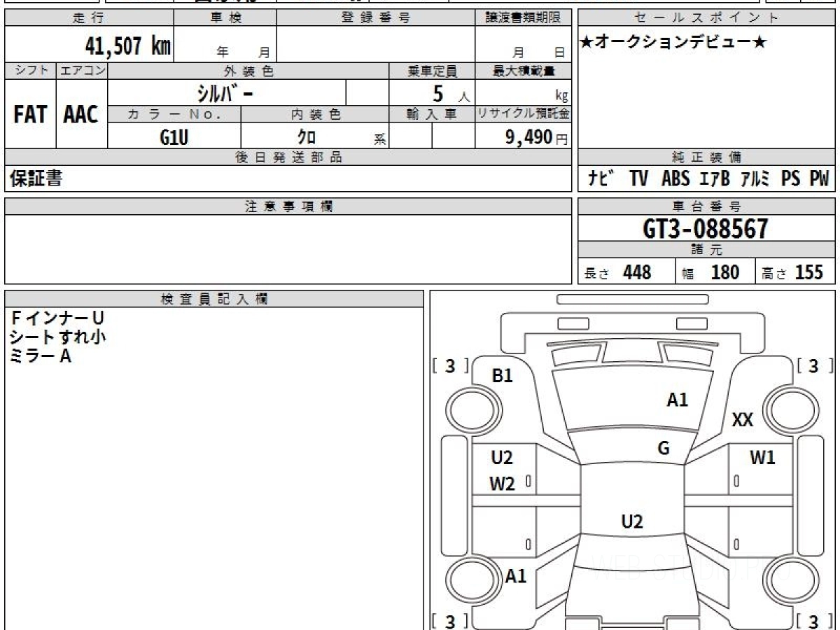Select the FAT shift value

point(30,115)
